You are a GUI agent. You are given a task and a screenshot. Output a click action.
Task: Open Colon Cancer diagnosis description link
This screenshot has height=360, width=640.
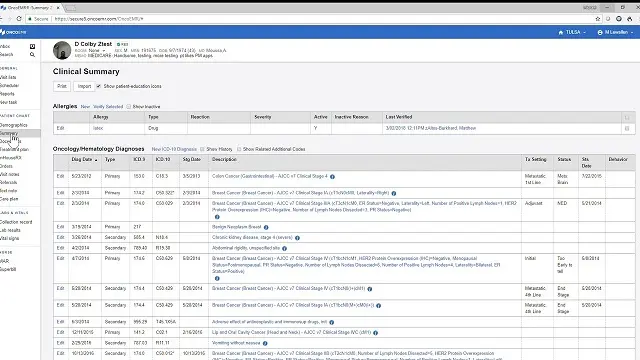[270, 176]
